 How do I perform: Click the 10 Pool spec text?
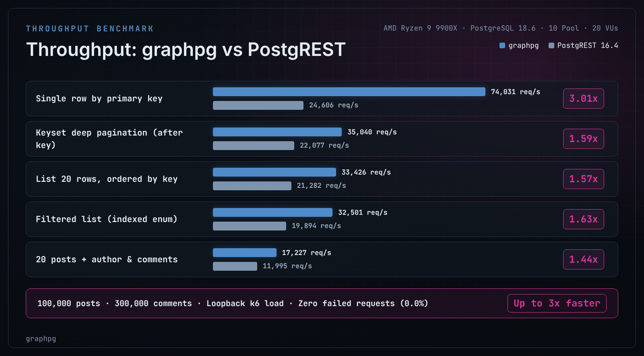(564, 28)
